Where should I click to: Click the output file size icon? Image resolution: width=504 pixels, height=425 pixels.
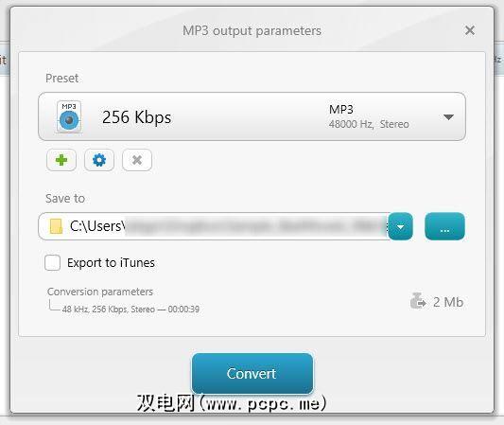[418, 301]
